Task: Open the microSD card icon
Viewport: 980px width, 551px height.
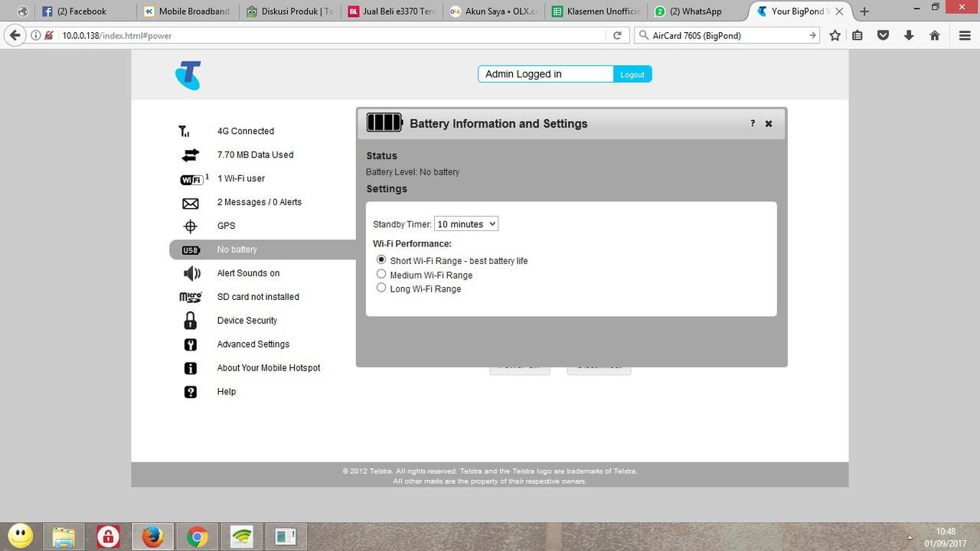Action: [190, 298]
